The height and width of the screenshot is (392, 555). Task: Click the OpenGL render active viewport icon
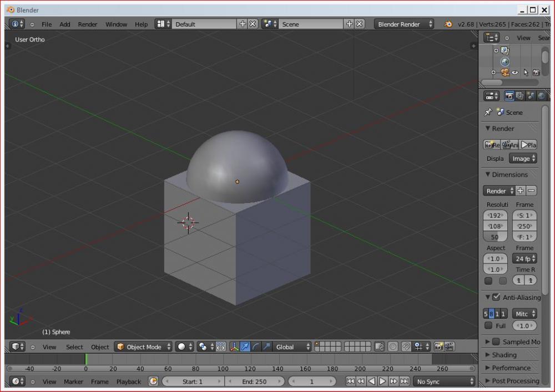[438, 347]
